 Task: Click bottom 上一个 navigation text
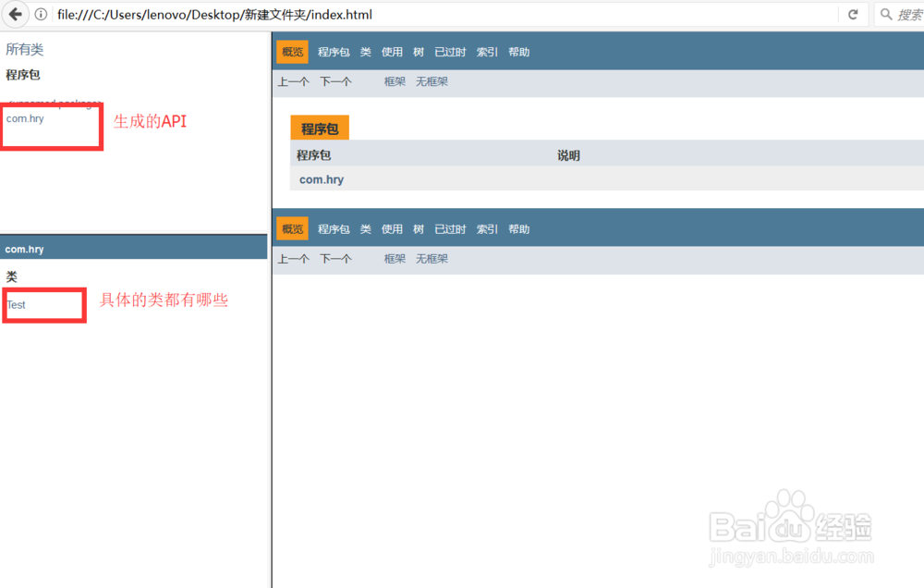[294, 258]
